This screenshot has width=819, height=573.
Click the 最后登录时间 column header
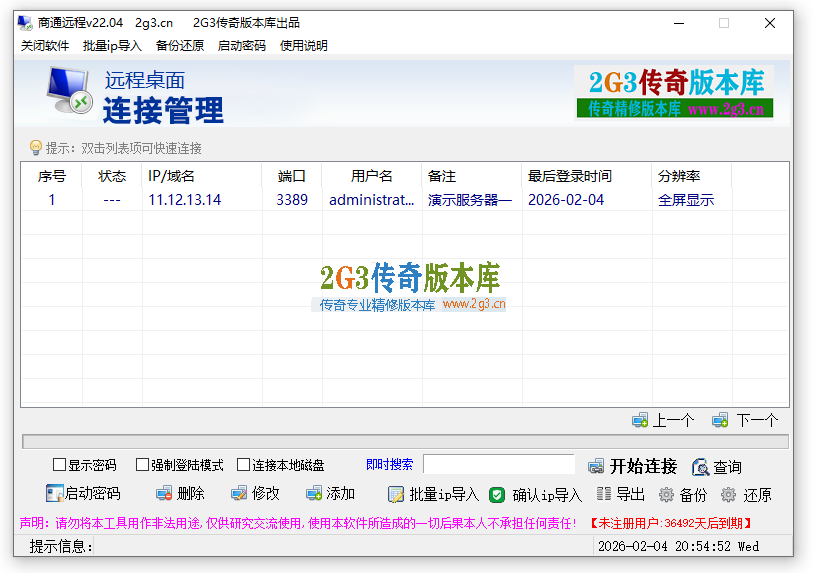point(587,176)
